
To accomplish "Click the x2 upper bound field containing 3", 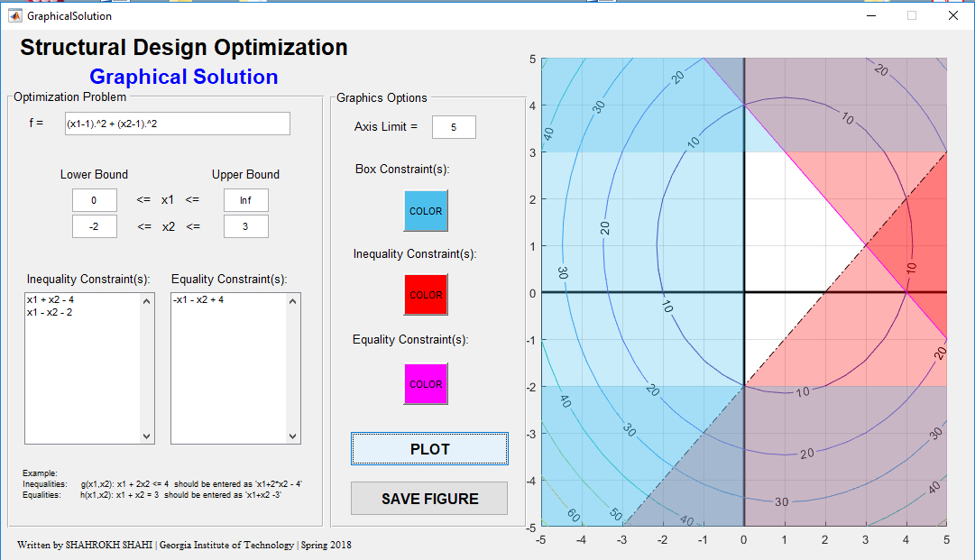I will click(x=246, y=226).
